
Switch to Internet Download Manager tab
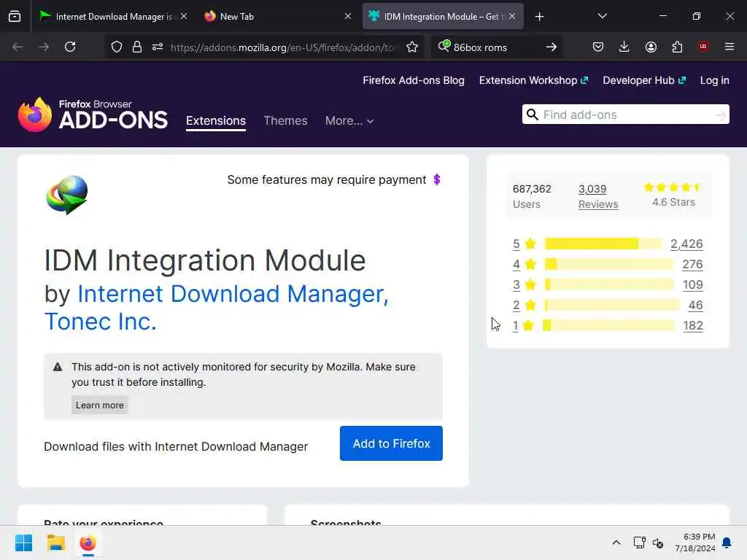[x=113, y=17]
